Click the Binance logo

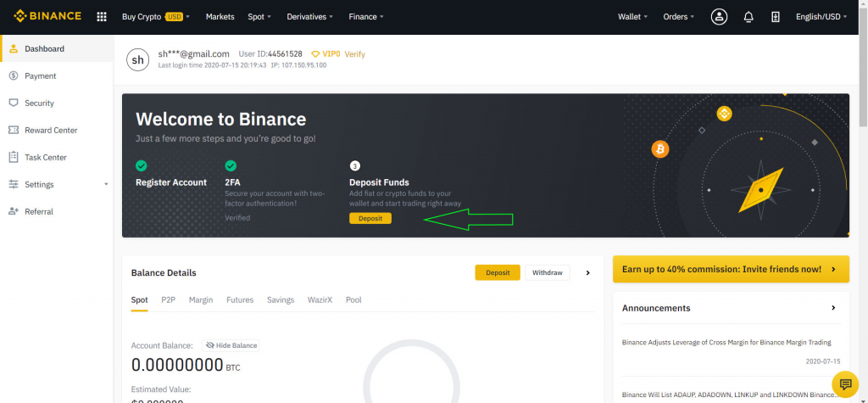(47, 16)
